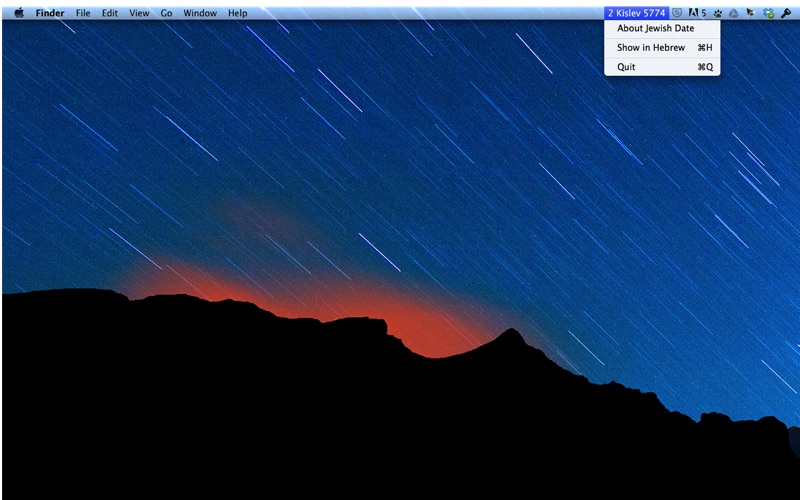The height and width of the screenshot is (500, 800).
Task: Open the View menu
Action: point(139,13)
